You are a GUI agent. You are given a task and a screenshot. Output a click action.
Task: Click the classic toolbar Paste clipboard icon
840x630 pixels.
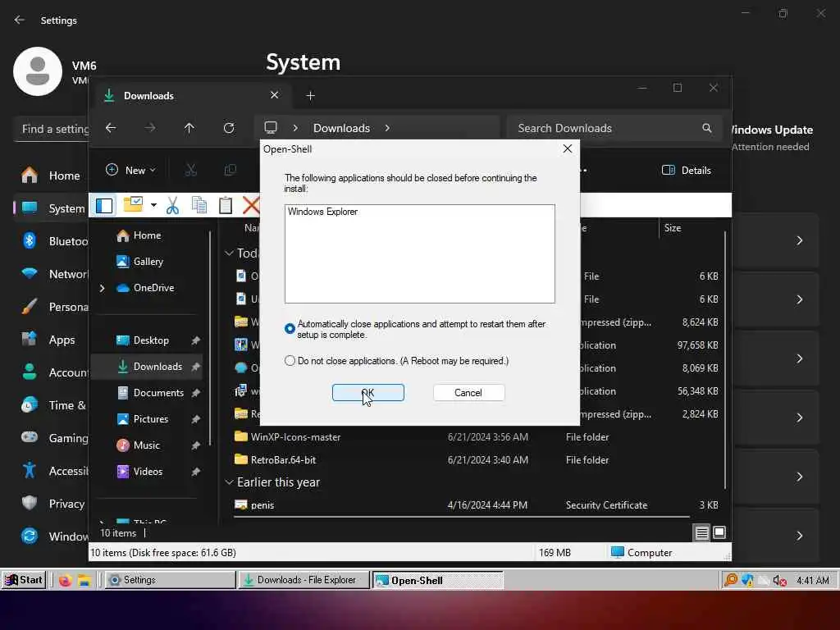pos(226,205)
